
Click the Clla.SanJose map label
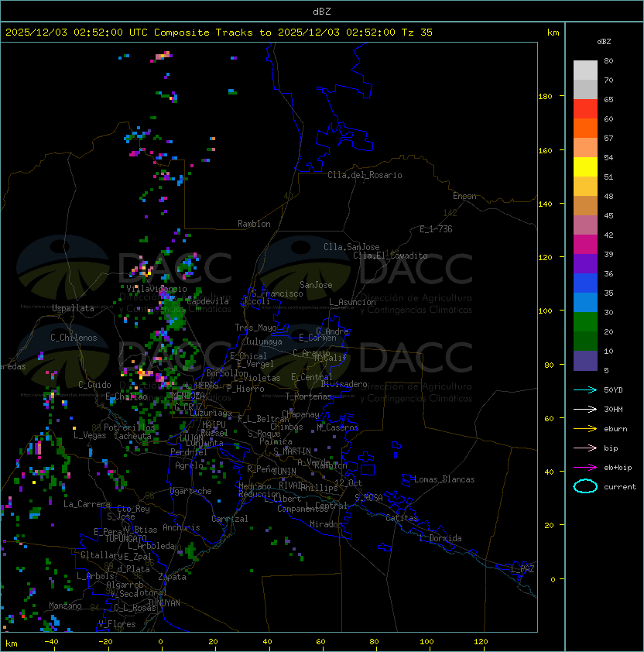point(351,247)
